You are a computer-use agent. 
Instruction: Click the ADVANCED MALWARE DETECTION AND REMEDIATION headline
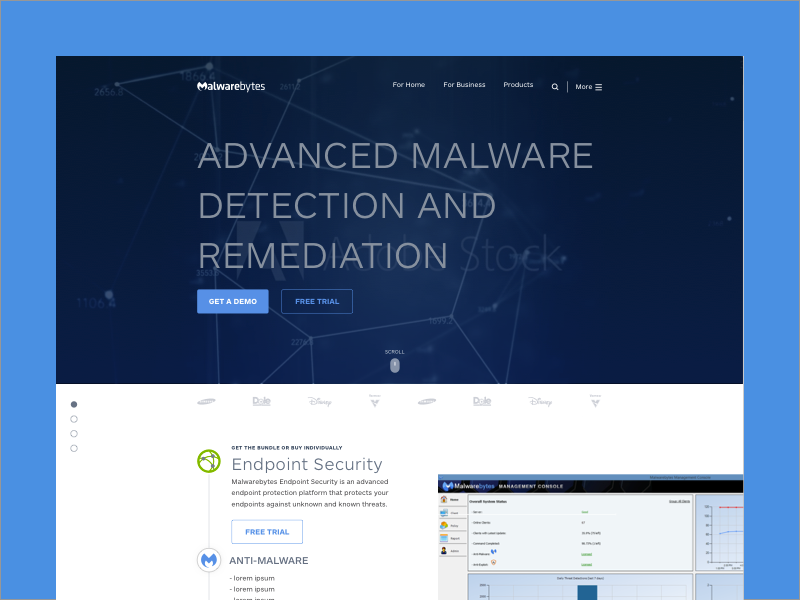tap(395, 205)
